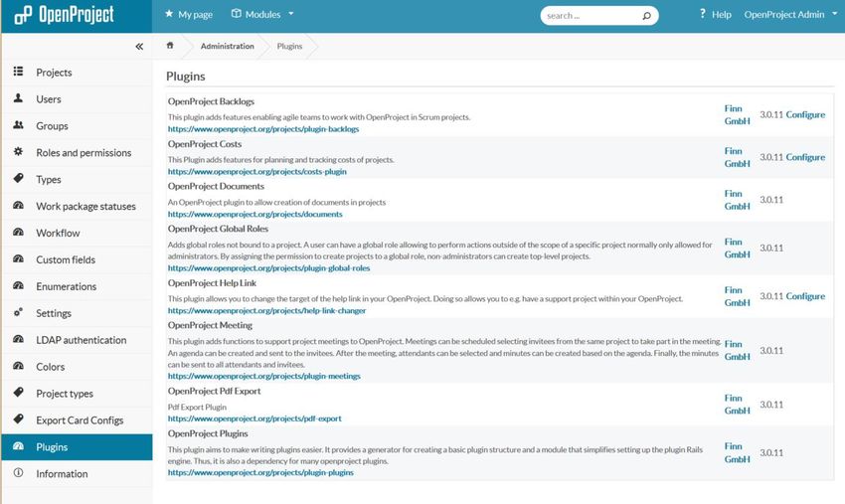Open the plugin-meetings URL
This screenshot has height=504, width=845.
tap(264, 376)
